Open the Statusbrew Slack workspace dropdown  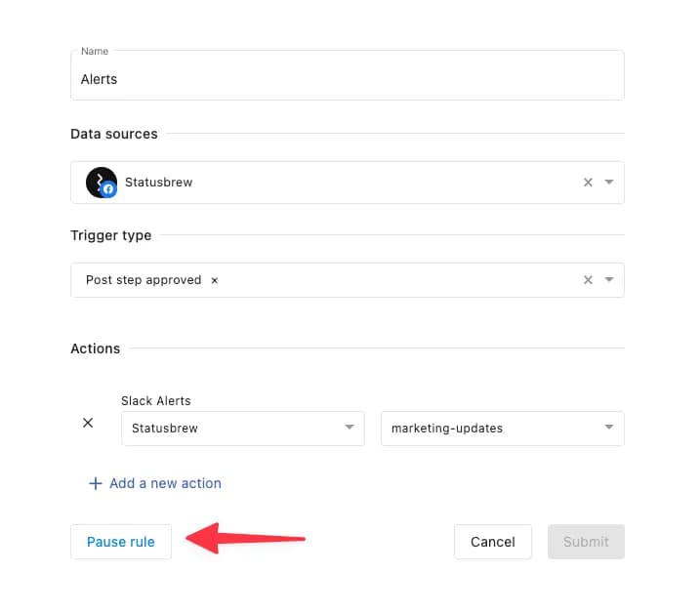click(x=242, y=429)
